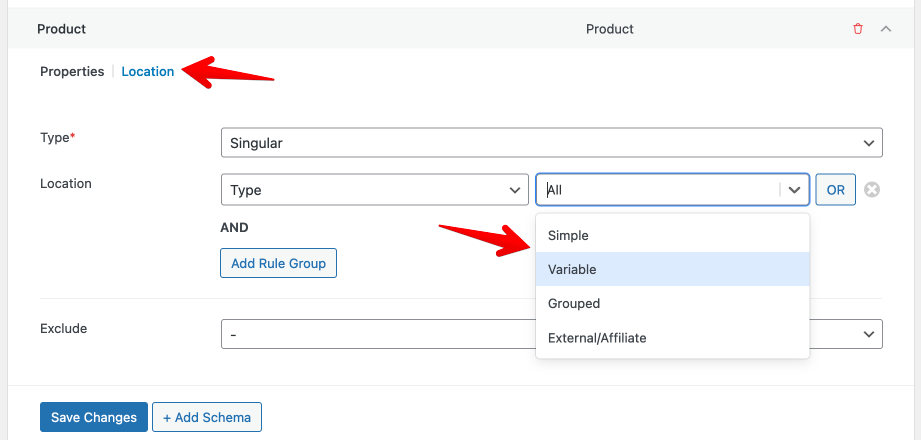921x440 pixels.
Task: Remove the location rule with X icon
Action: 872,190
